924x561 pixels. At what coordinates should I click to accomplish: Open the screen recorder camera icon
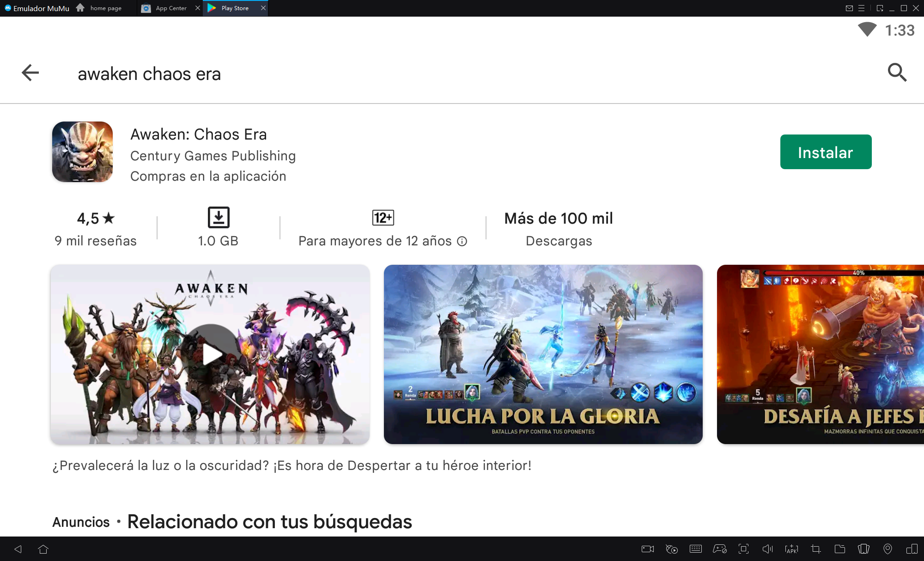click(648, 549)
